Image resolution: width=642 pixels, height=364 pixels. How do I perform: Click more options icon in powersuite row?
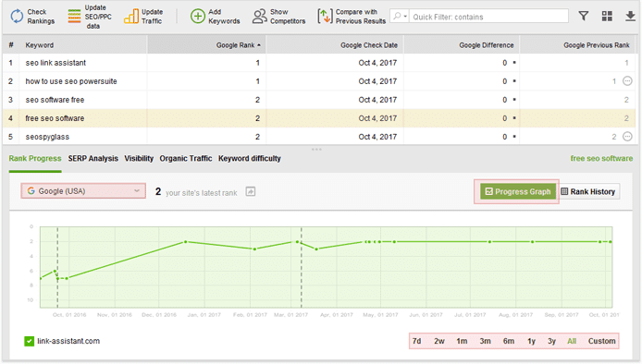click(627, 81)
